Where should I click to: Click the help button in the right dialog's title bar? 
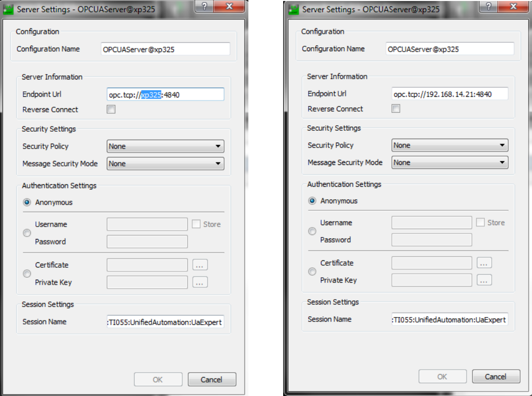tap(490, 6)
